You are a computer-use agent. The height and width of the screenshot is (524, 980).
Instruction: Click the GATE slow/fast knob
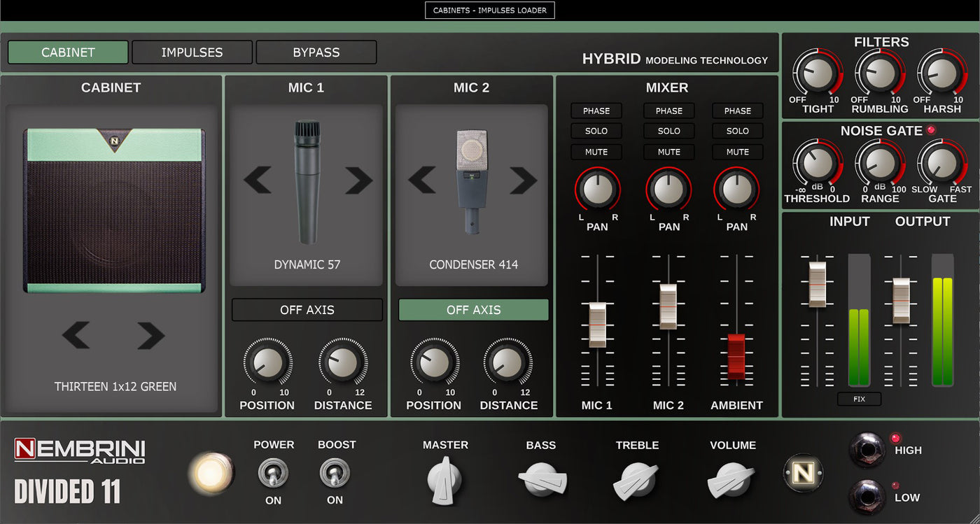point(941,163)
